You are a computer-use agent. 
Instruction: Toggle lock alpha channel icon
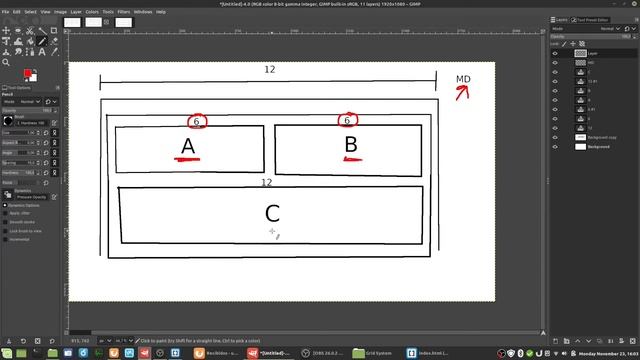click(x=582, y=44)
